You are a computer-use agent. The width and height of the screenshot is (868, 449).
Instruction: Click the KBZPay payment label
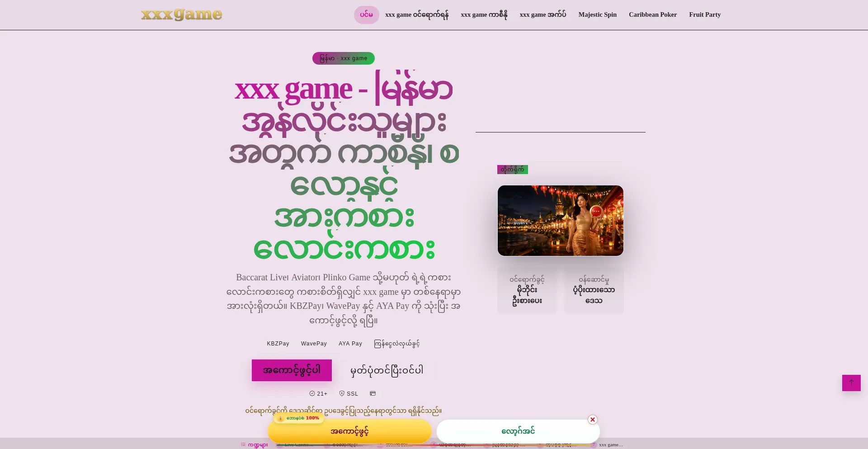tap(278, 344)
